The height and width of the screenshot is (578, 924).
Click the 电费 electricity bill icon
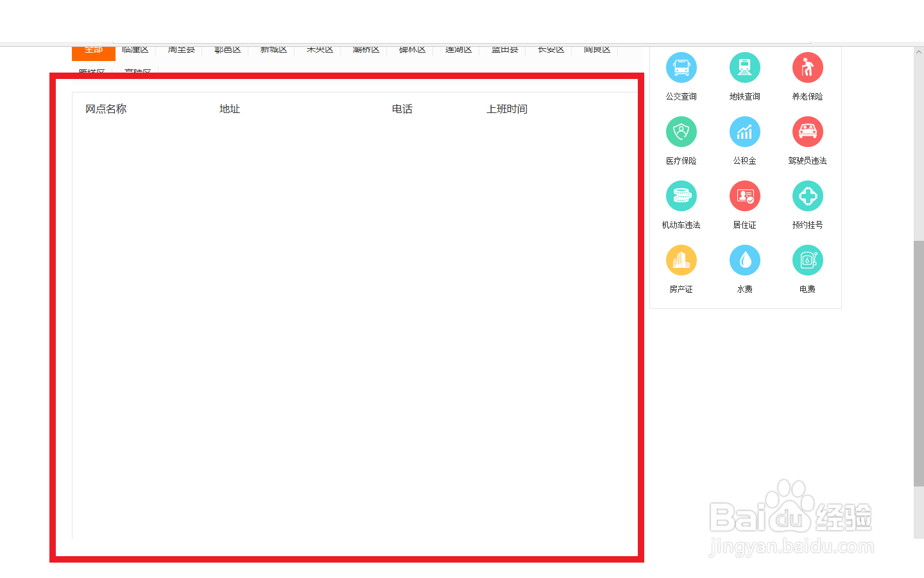click(807, 260)
